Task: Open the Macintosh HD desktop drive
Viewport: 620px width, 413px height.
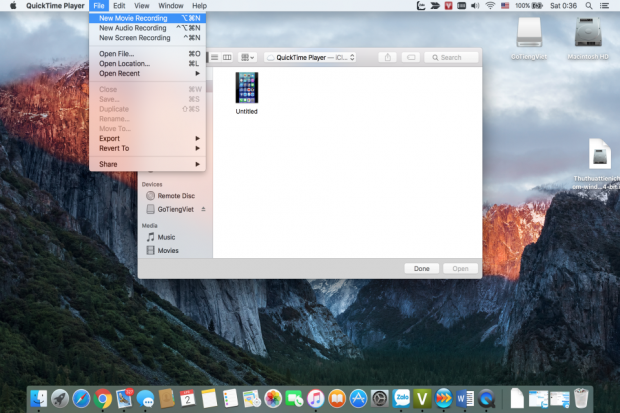Action: pyautogui.click(x=588, y=38)
